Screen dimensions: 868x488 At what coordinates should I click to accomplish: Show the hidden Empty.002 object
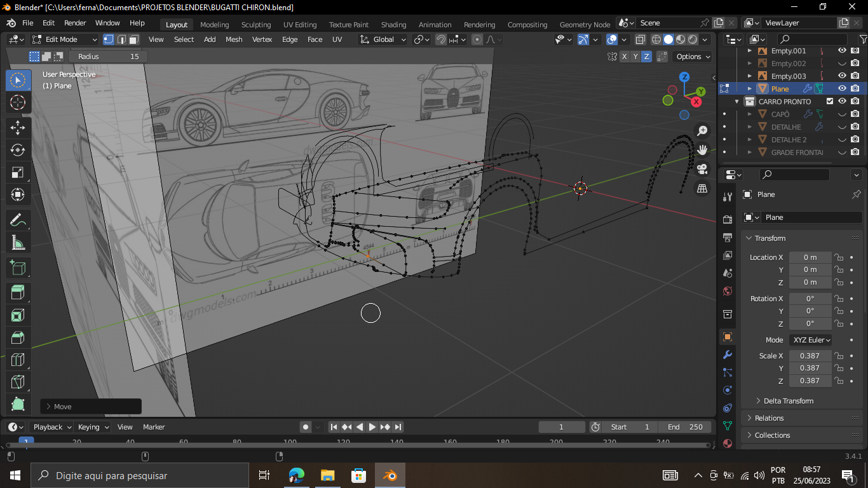click(842, 64)
